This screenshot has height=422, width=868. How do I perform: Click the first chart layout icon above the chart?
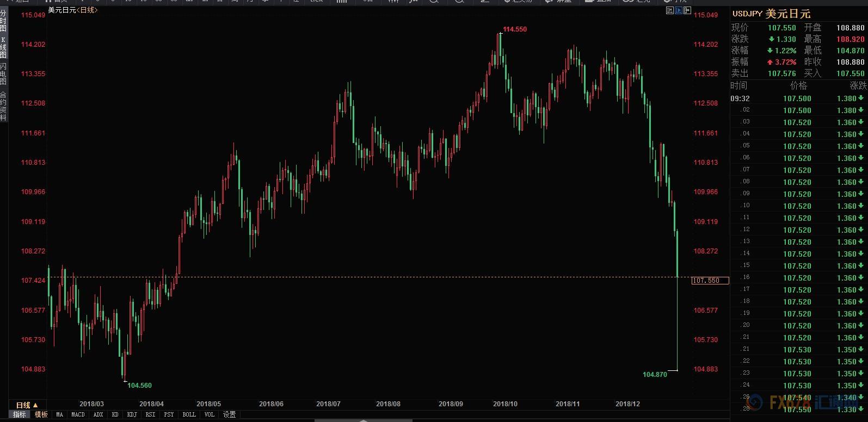coord(669,10)
